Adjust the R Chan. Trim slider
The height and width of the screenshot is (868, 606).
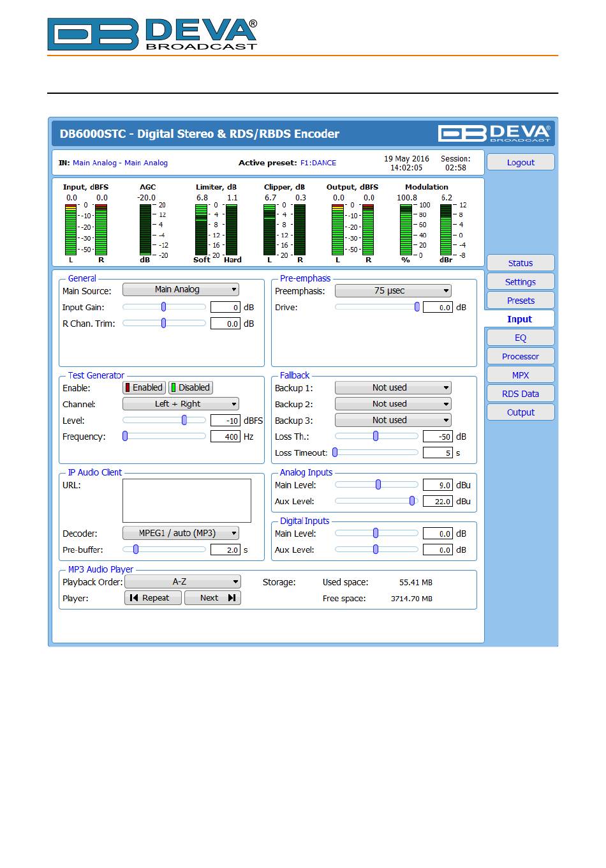pos(164,324)
